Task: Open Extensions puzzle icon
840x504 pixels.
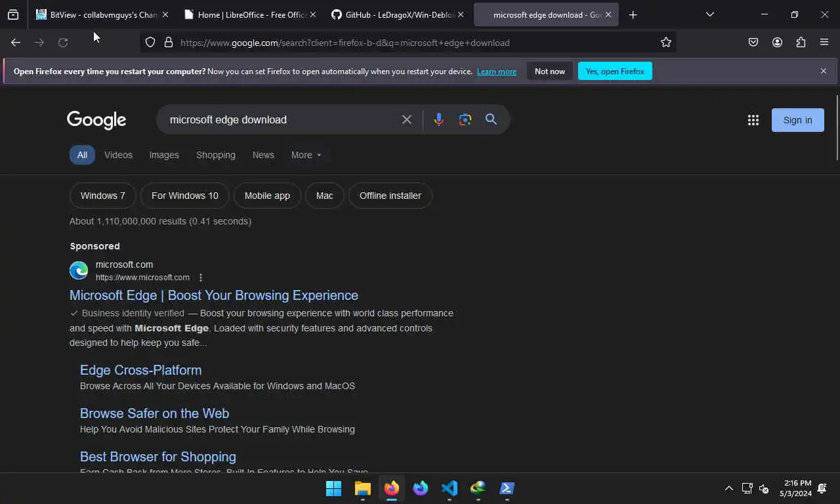Action: 801,43
